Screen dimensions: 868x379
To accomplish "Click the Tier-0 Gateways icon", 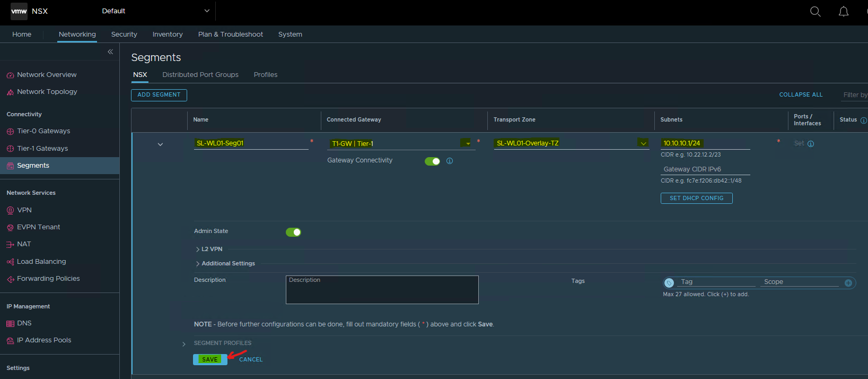I will (10, 132).
